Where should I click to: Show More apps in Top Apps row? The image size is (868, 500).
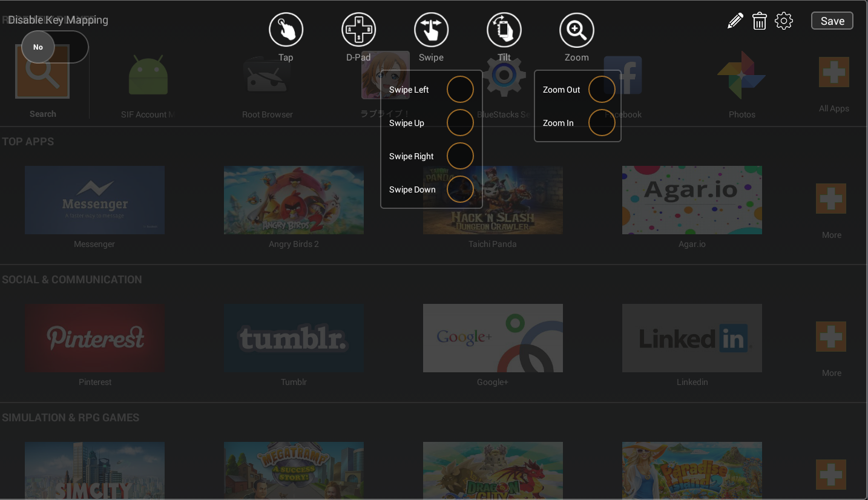point(831,199)
